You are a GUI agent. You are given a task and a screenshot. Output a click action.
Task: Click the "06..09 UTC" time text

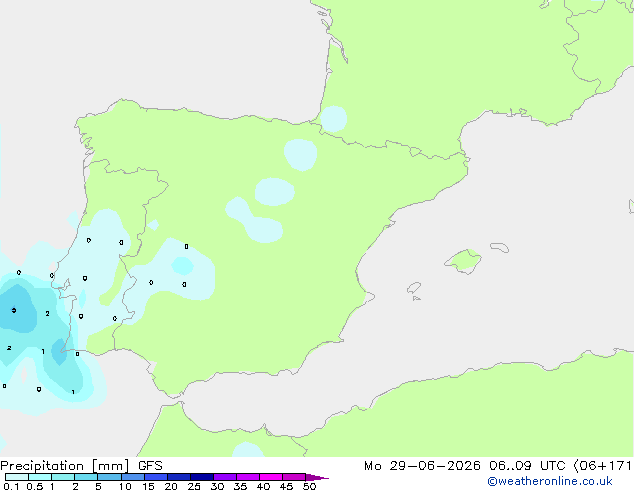pos(527,466)
